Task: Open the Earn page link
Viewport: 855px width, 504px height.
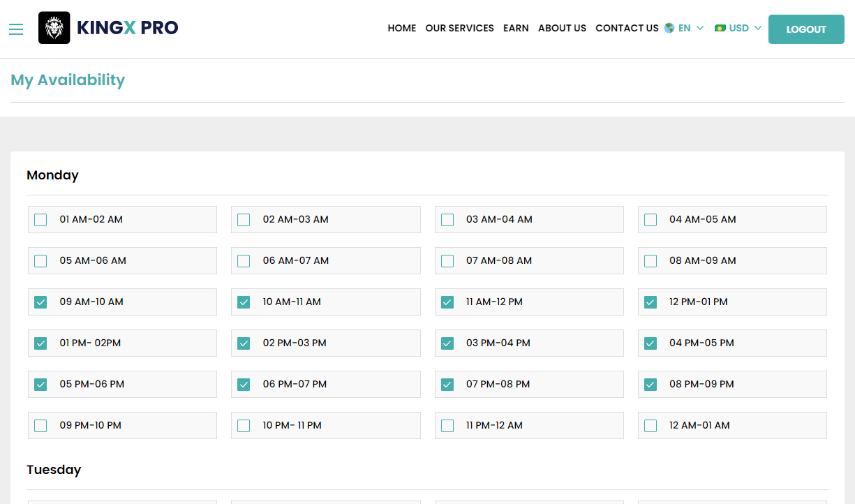Action: click(x=516, y=28)
